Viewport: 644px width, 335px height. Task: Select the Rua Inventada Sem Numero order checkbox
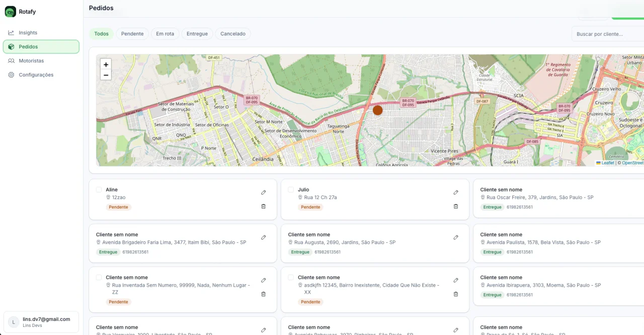pyautogui.click(x=99, y=278)
